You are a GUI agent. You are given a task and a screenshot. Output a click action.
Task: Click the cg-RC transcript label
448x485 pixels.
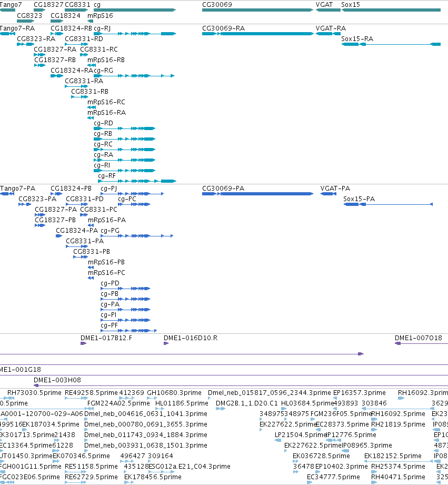(103, 144)
